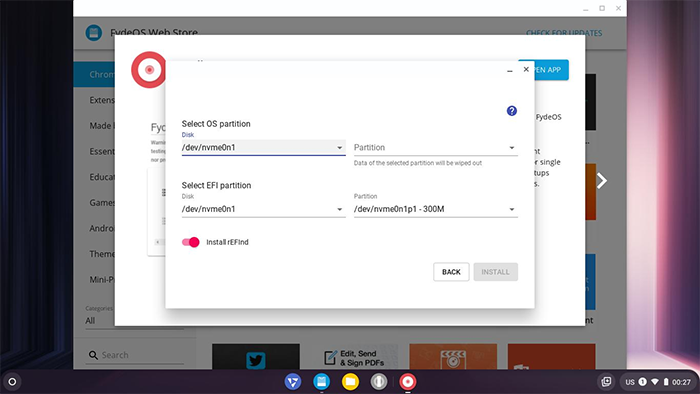Minimize the installer dialog
Screen dimensions: 700x394
[x=510, y=70]
